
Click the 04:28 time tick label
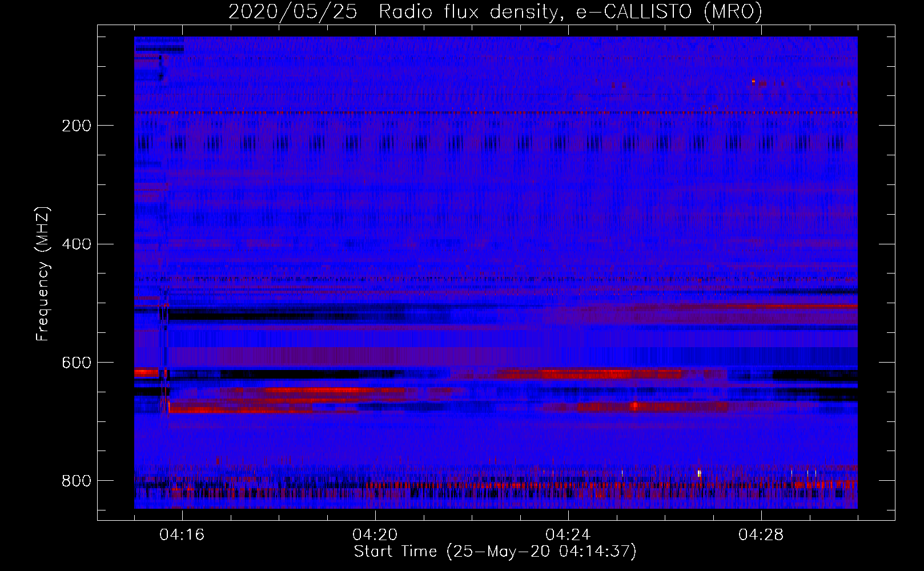click(x=761, y=535)
